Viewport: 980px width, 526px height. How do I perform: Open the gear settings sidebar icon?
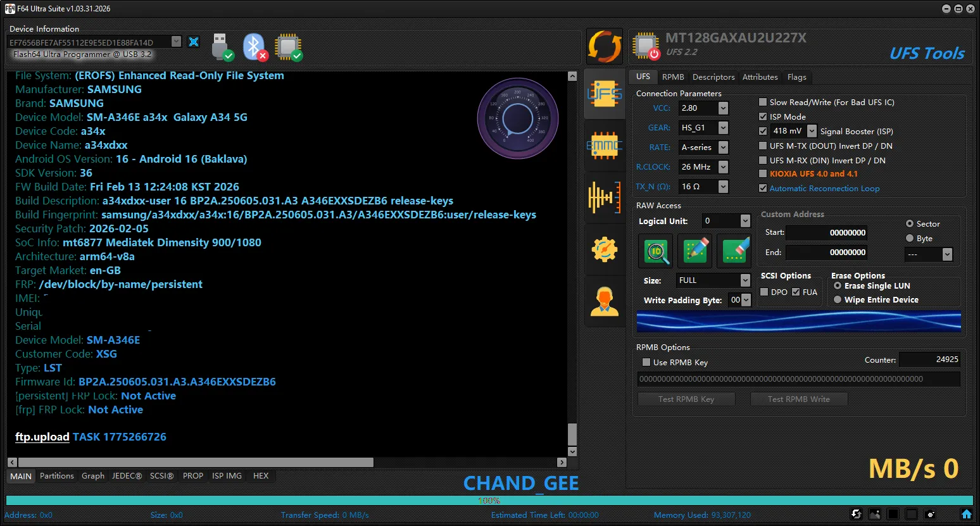pos(604,249)
